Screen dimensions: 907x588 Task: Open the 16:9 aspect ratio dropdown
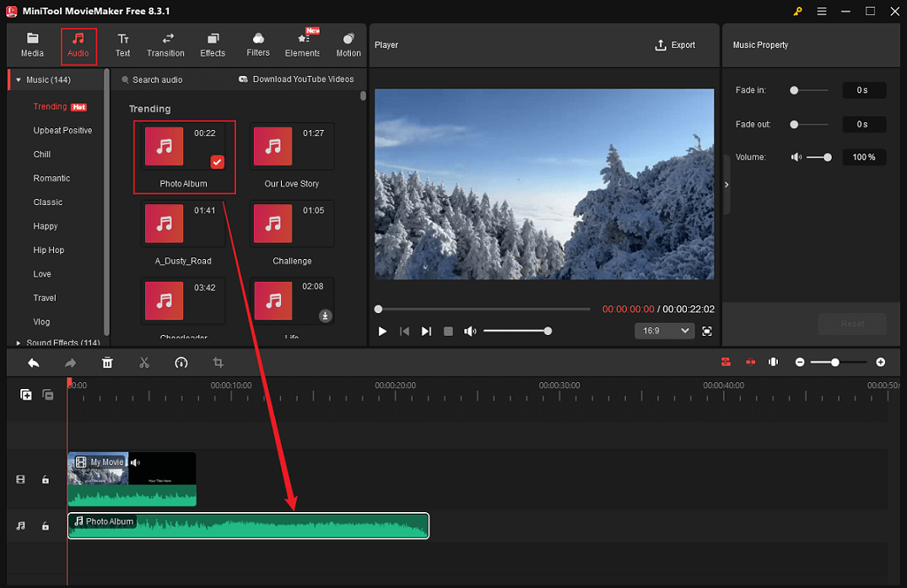coord(664,331)
